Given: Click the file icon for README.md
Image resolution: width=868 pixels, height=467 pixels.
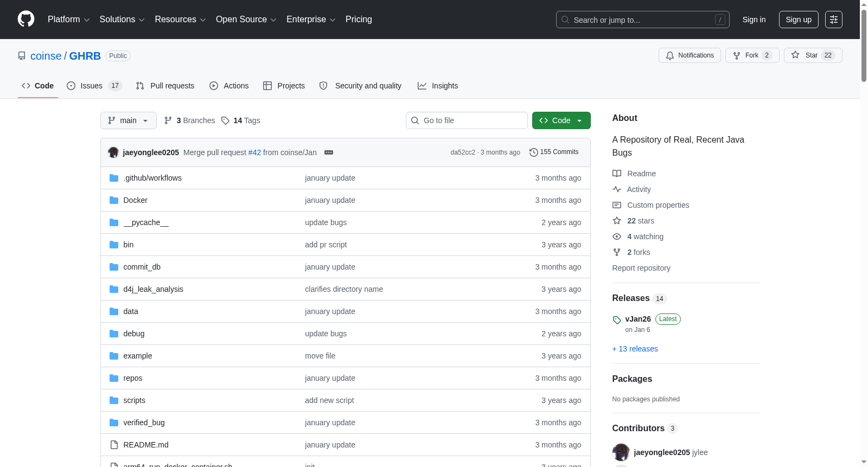Looking at the screenshot, I should 114,445.
